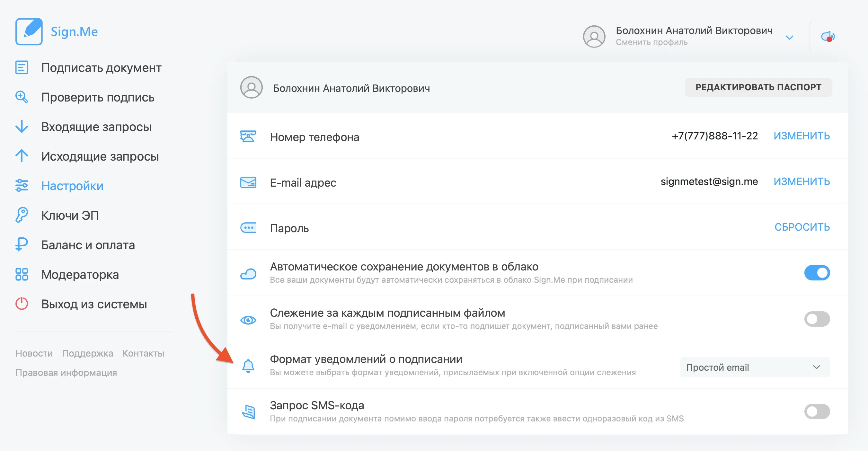Click СБРОСИТЬ next to Пароль

[x=802, y=227]
